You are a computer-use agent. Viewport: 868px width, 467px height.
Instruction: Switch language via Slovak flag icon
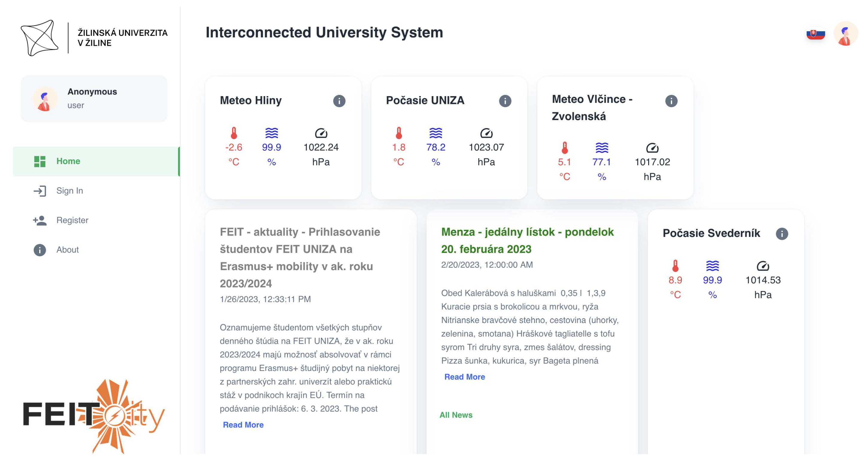(815, 34)
